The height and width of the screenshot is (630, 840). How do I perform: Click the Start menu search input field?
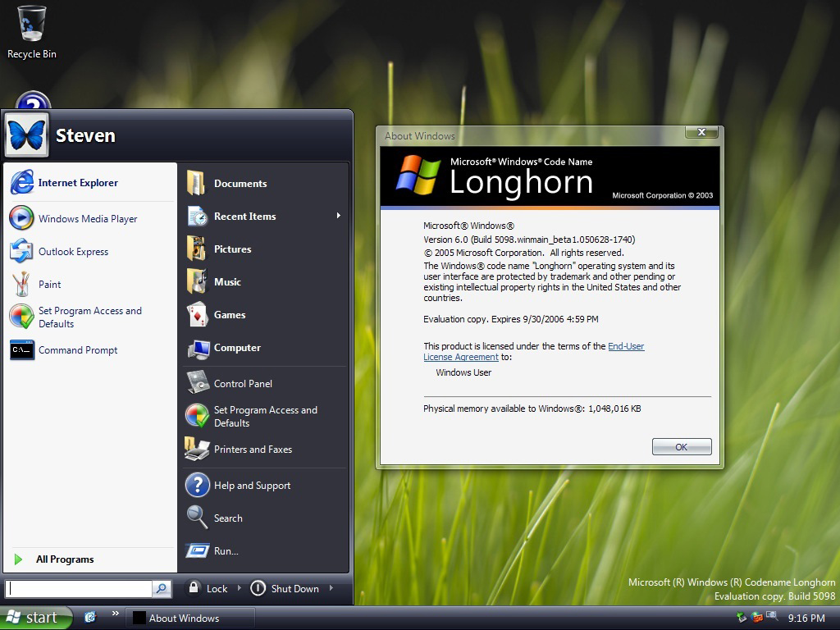(80, 588)
